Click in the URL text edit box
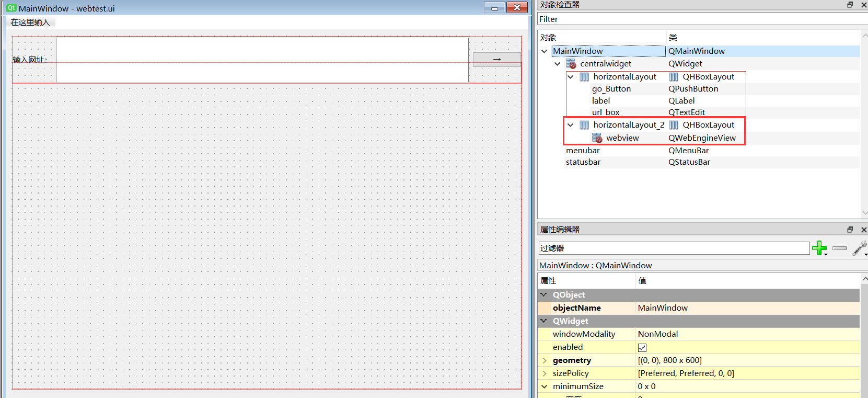This screenshot has height=398, width=868. (x=262, y=60)
